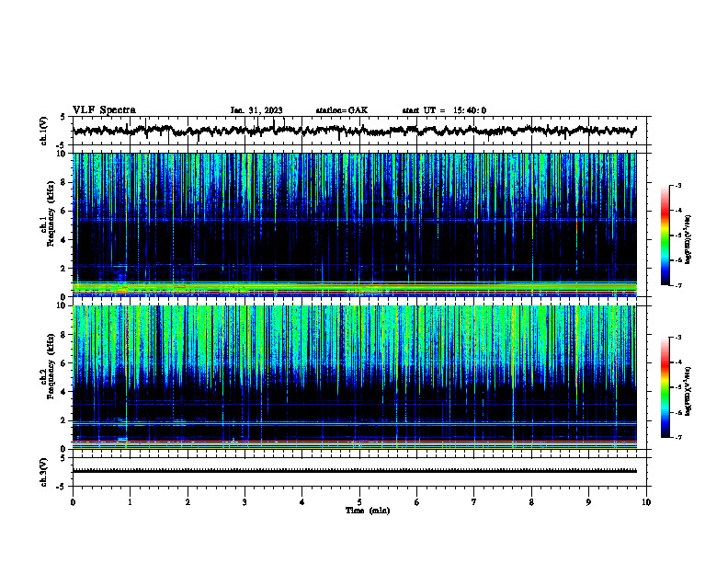The image size is (728, 563).
Task: Click the ch.3(V) axis label
Action: pos(44,472)
